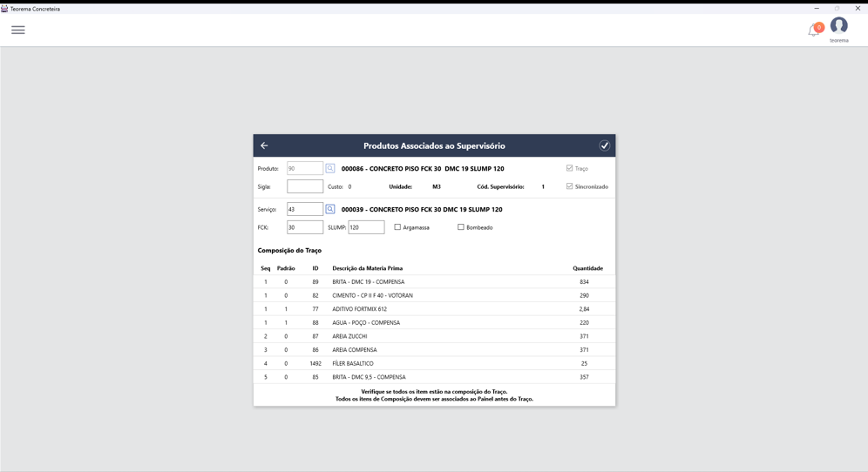868x472 pixels.
Task: Open the hamburger menu
Action: 18,30
